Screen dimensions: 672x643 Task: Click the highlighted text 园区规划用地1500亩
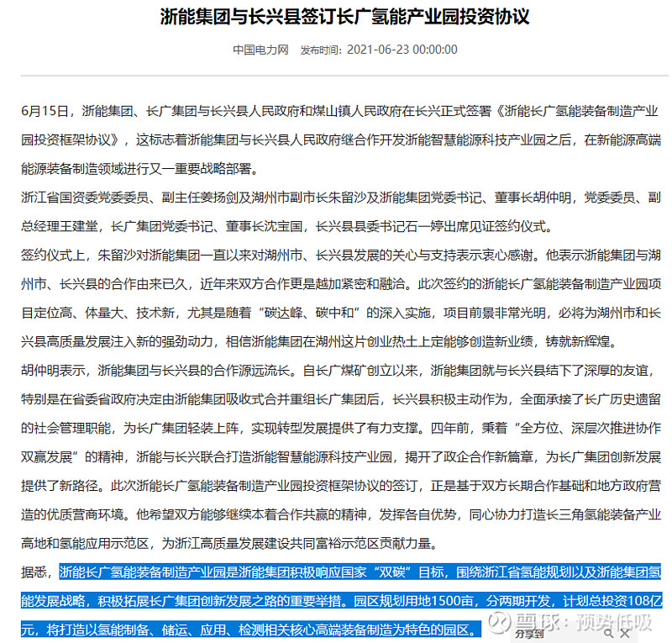tap(413, 601)
